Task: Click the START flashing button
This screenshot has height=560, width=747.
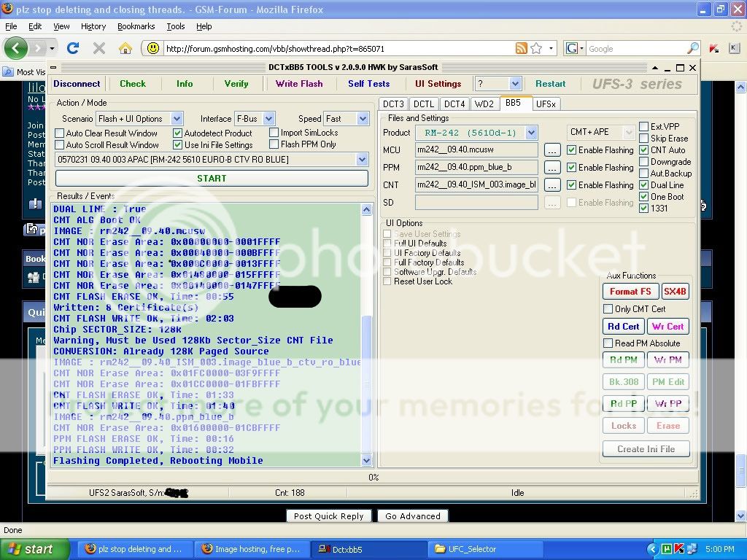Action: point(212,178)
